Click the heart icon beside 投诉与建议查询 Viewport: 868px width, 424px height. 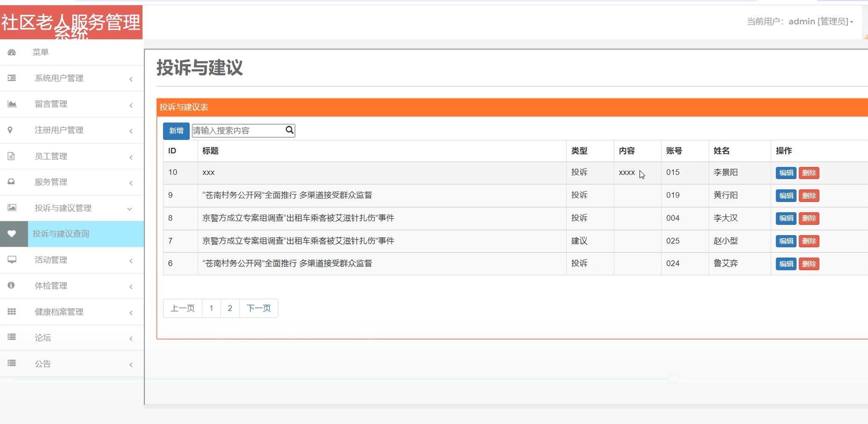(13, 234)
